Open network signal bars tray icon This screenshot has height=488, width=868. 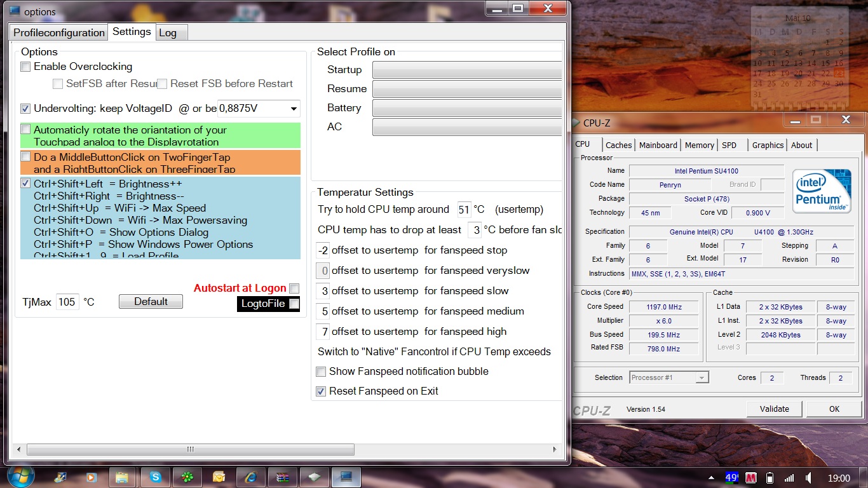[x=789, y=478]
